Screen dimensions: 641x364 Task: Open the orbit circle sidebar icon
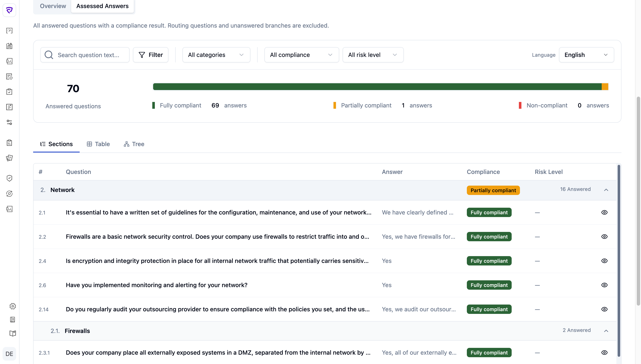pos(9,193)
